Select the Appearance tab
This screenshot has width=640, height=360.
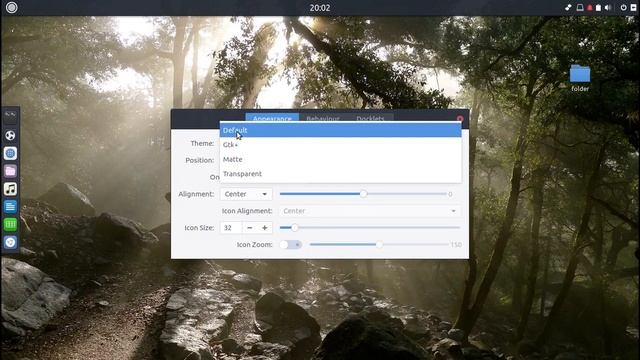(272, 118)
